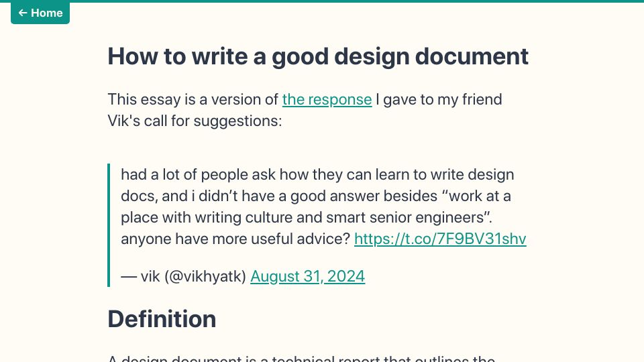
Task: Open the August 31, 2024 tweet date link
Action: click(x=308, y=277)
